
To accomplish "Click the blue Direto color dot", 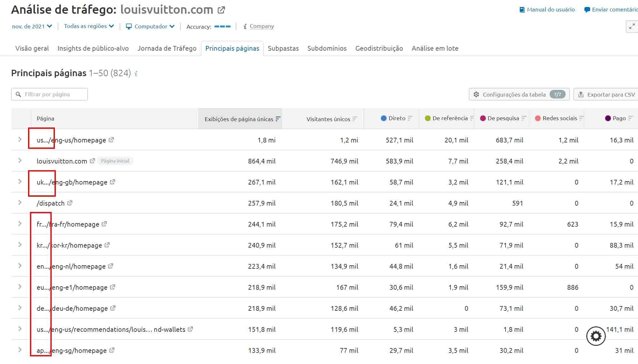I will click(x=384, y=118).
